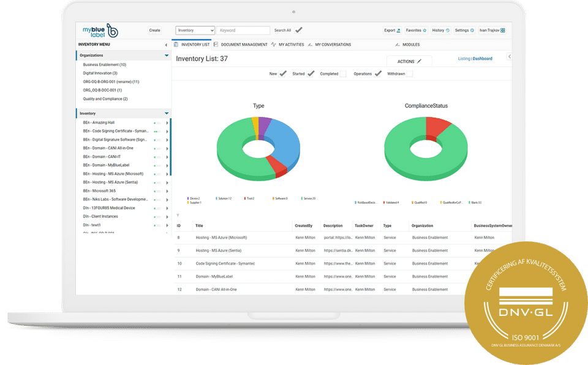Switch to Dashboard view link

482,59
